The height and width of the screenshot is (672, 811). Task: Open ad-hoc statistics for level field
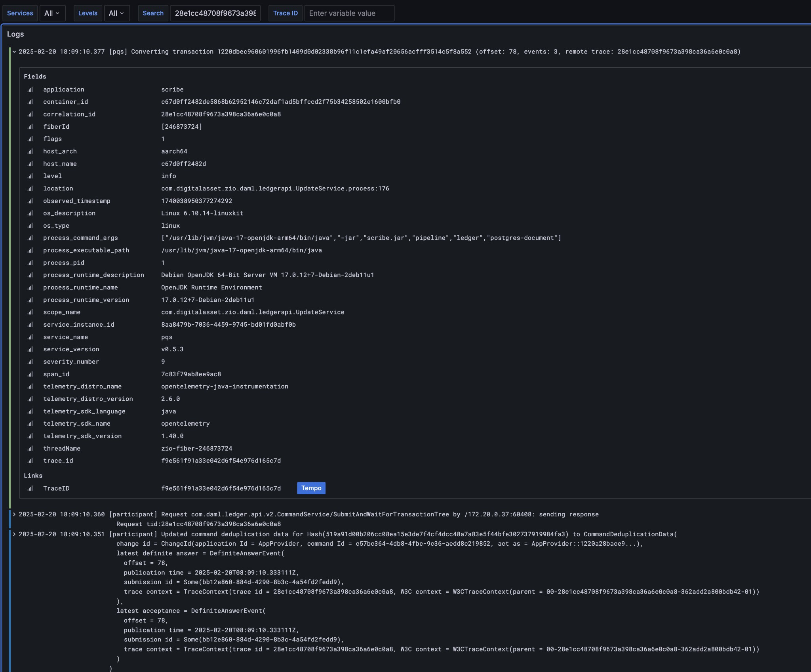30,176
